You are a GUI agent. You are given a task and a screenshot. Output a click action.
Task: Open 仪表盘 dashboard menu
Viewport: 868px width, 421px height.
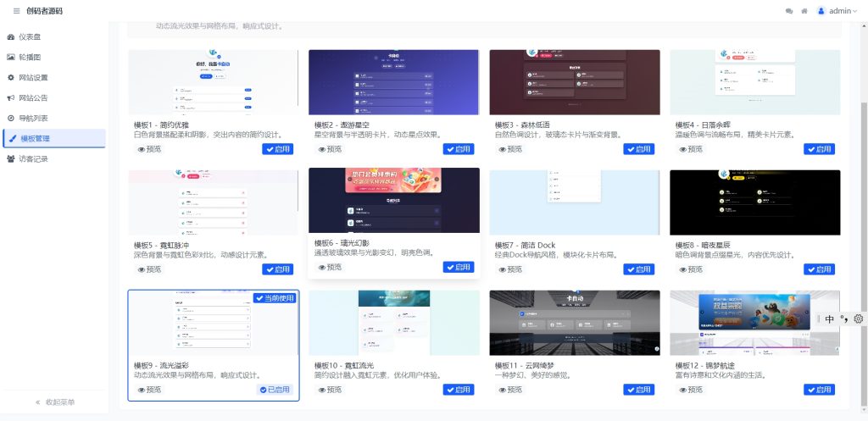click(54, 37)
